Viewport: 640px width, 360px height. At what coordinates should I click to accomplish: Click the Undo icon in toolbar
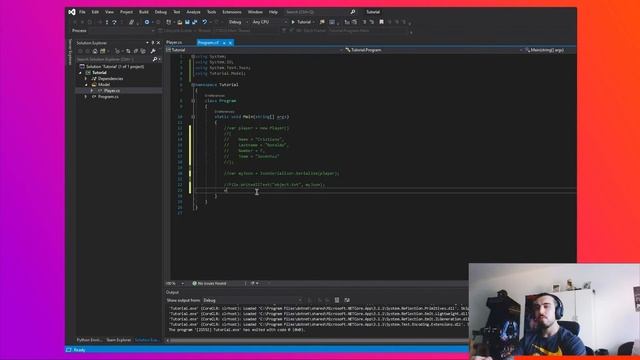pos(205,22)
